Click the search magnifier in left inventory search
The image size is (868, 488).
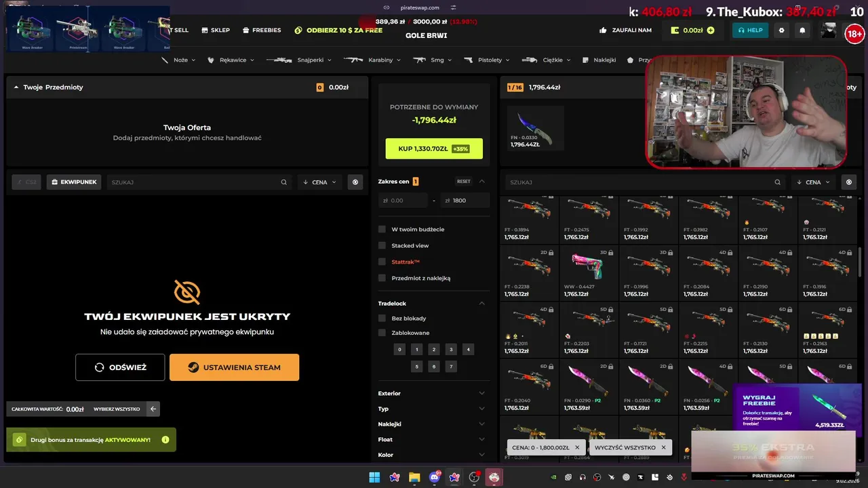click(x=284, y=182)
